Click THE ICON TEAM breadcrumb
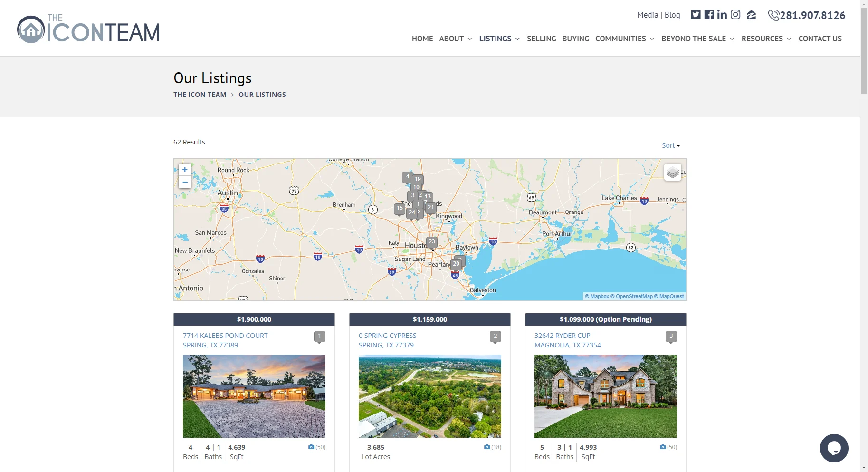 pos(200,95)
